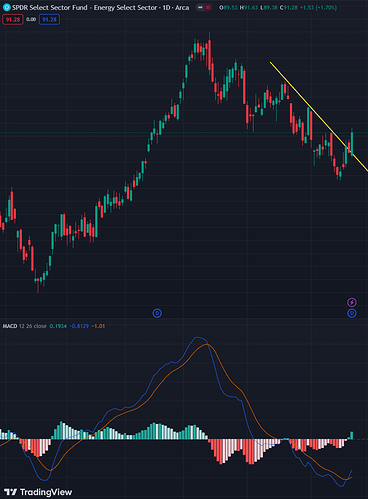The height and width of the screenshot is (499, 368).
Task: Click the +1.53 (+1.70%) change readout
Action: (319, 7)
